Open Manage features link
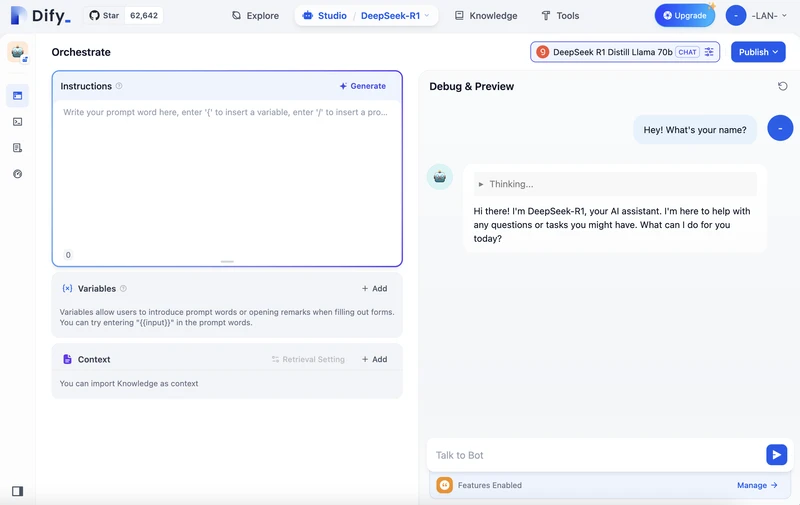This screenshot has height=505, width=800. [x=757, y=485]
